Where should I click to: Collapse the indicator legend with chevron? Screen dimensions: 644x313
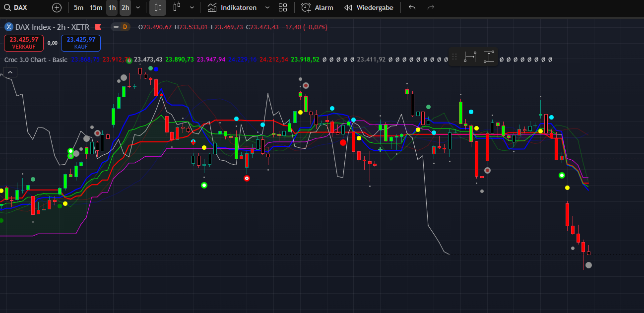pyautogui.click(x=11, y=72)
